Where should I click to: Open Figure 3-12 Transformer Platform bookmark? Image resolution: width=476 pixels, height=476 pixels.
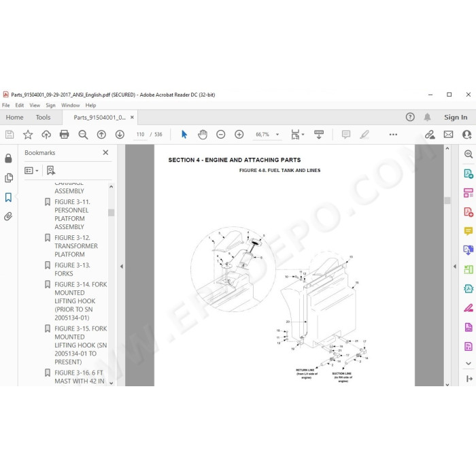[76, 246]
